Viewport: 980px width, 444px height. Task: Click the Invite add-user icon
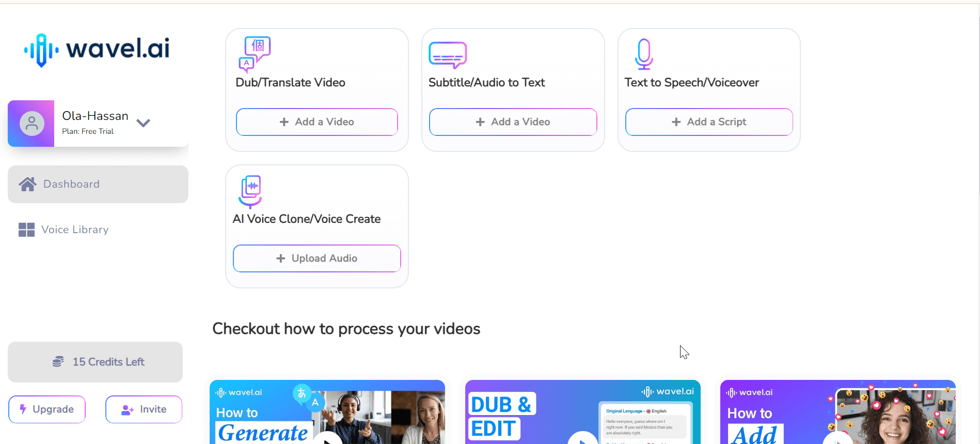click(128, 410)
